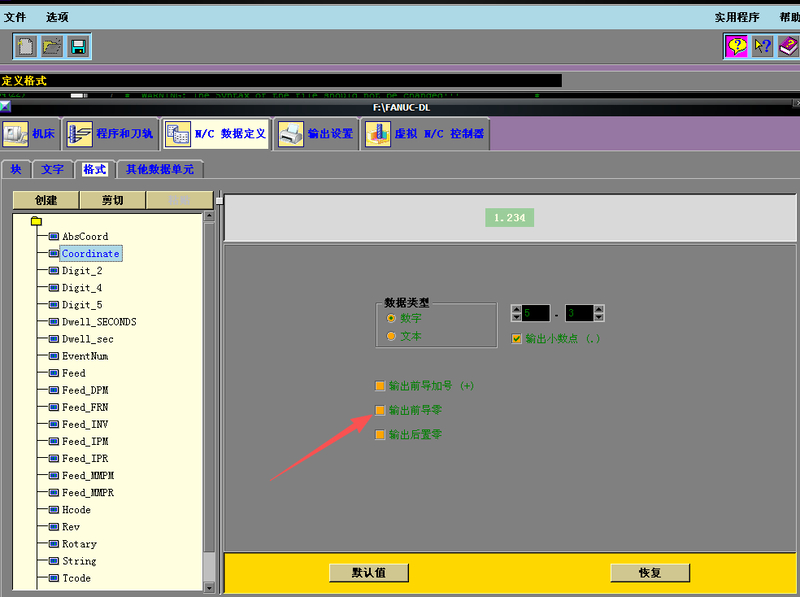Click the icon beside Feed_DPM
This screenshot has height=597, width=800.
click(x=54, y=390)
